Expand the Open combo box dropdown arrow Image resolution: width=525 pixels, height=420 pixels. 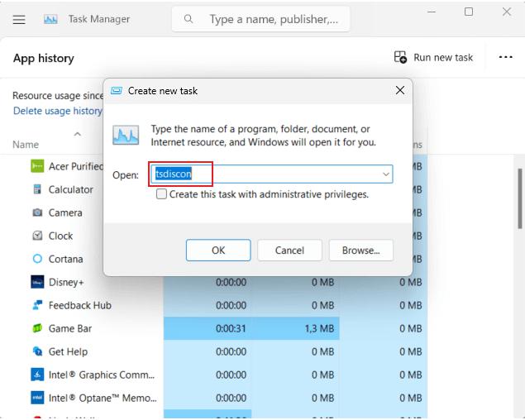386,174
